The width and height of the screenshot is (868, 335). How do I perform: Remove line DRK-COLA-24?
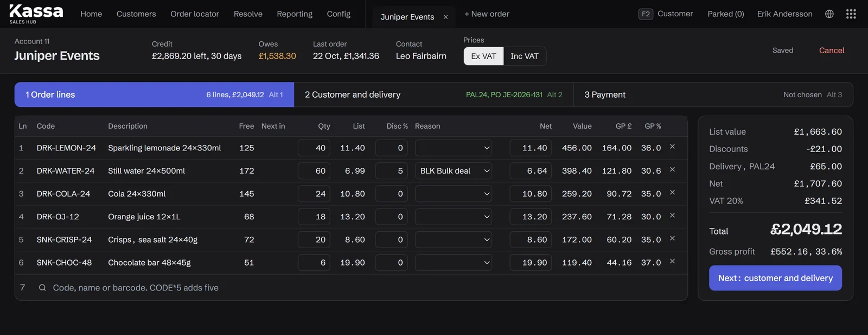[x=672, y=192]
